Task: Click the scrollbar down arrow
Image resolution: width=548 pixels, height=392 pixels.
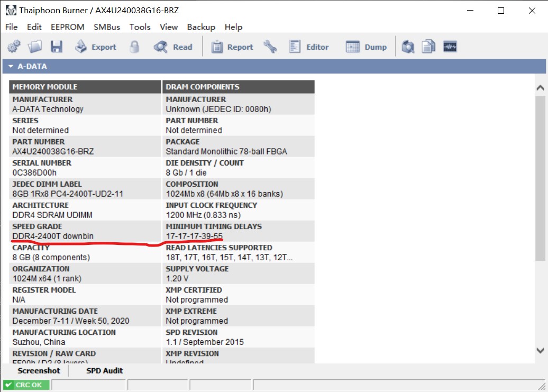Action: click(540, 350)
